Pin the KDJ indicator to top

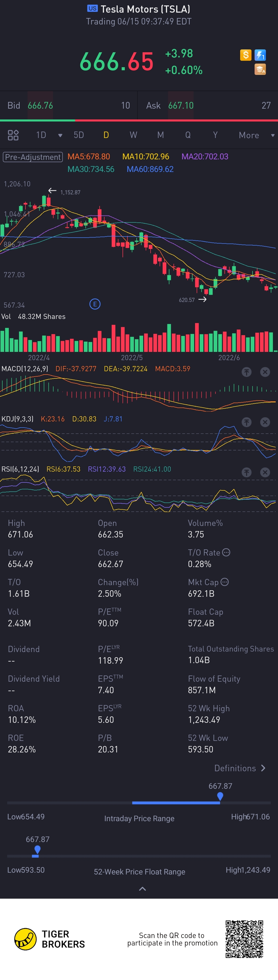[x=246, y=422]
